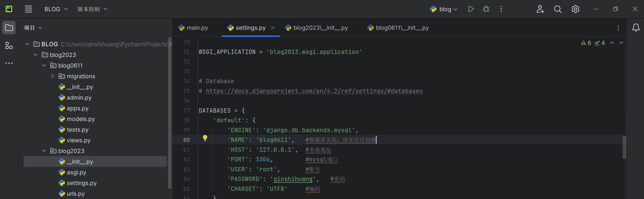644x199 pixels.
Task: Click the WSGI_APPLICATION variable name
Action: [227, 52]
